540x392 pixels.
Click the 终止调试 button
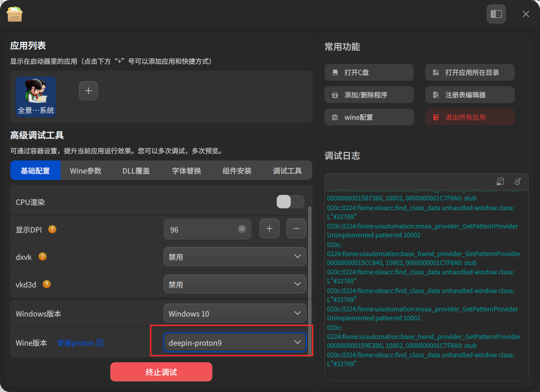pyautogui.click(x=161, y=372)
